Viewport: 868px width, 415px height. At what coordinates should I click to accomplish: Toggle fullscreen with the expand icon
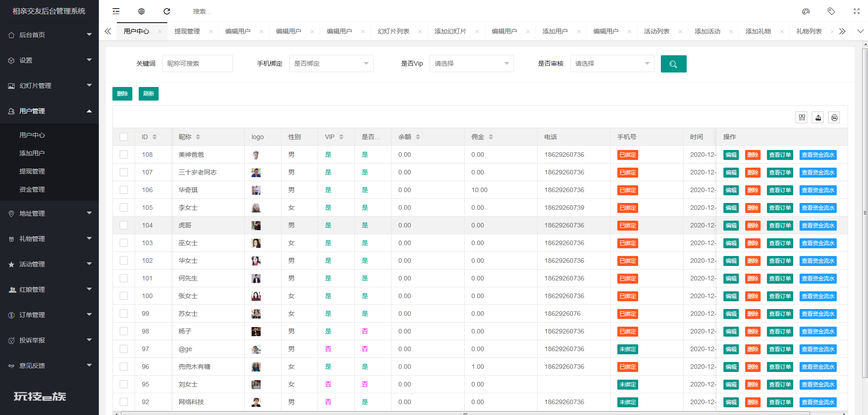pyautogui.click(x=857, y=11)
